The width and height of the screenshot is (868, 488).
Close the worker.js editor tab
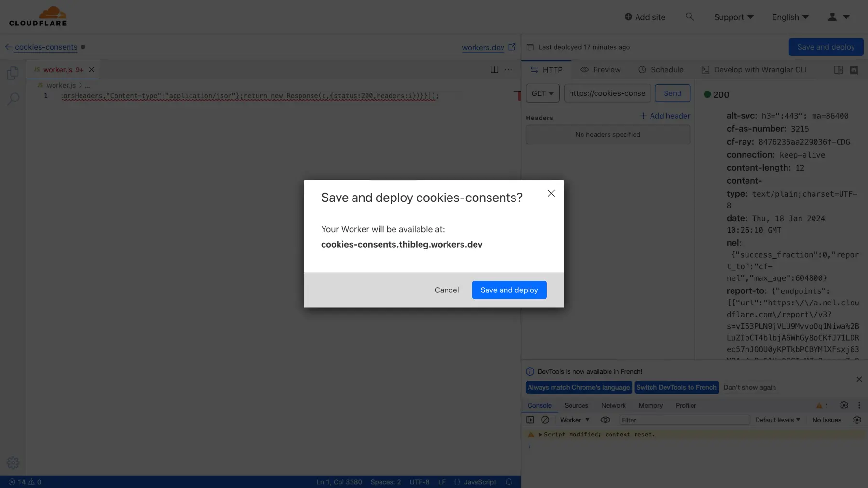click(91, 70)
